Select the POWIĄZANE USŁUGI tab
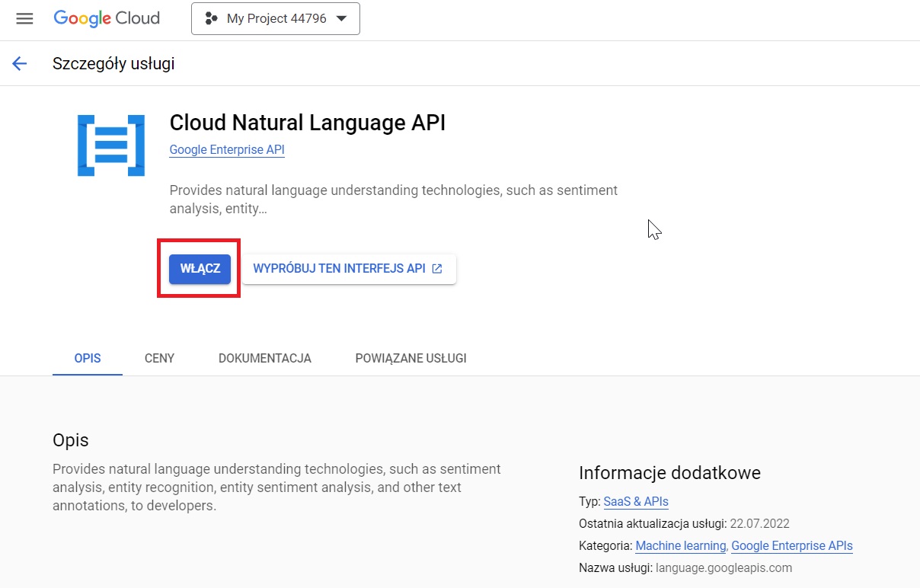This screenshot has width=920, height=588. (x=410, y=358)
